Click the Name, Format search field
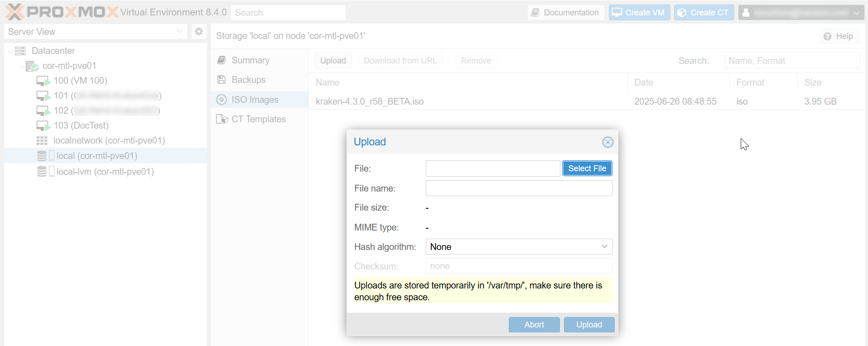The width and height of the screenshot is (868, 346). click(x=792, y=61)
